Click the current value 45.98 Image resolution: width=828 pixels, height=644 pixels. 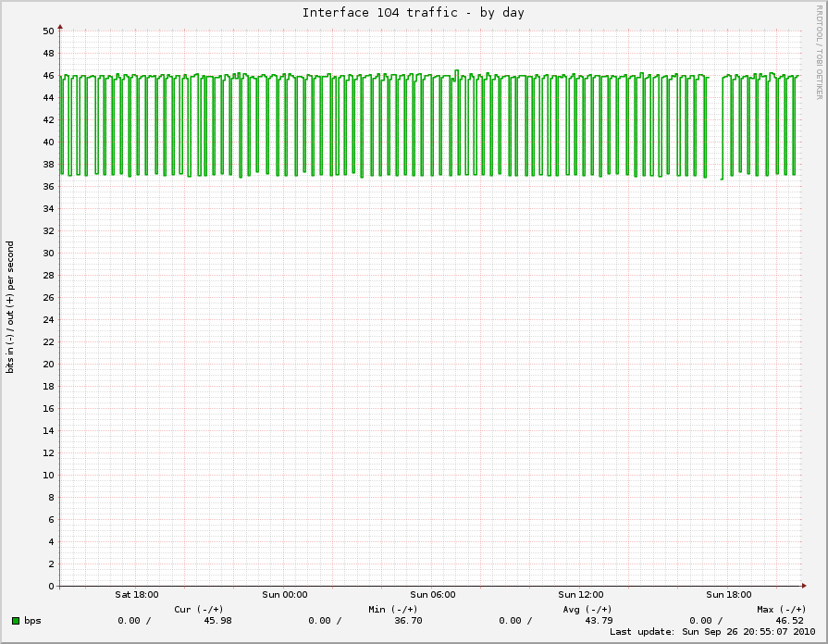coord(218,621)
